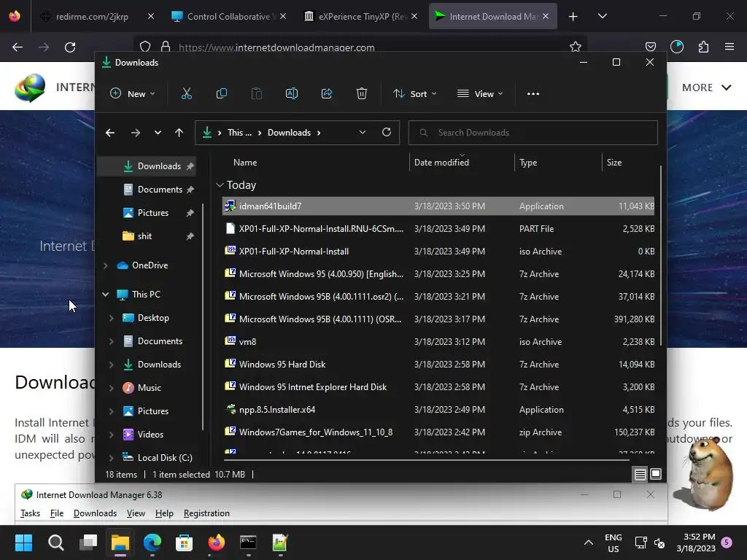Open pinned shit folder in sidebar
The width and height of the screenshot is (747, 560).
(146, 236)
